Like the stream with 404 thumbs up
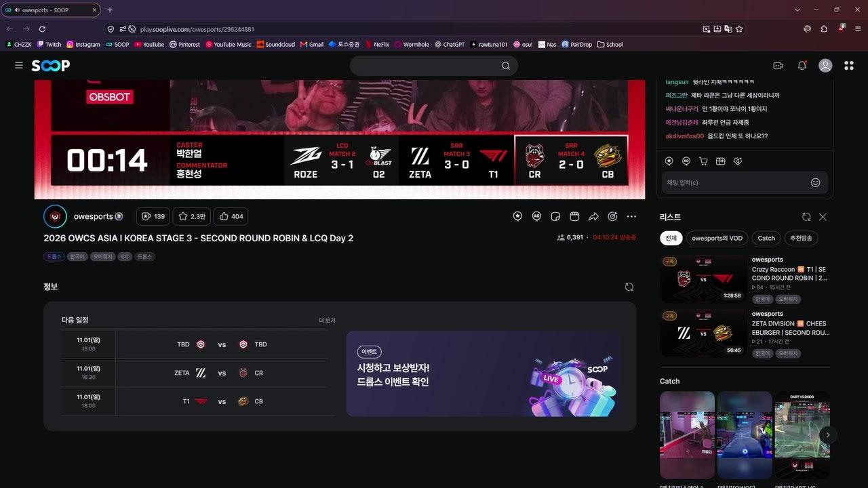The height and width of the screenshot is (488, 868). [231, 216]
